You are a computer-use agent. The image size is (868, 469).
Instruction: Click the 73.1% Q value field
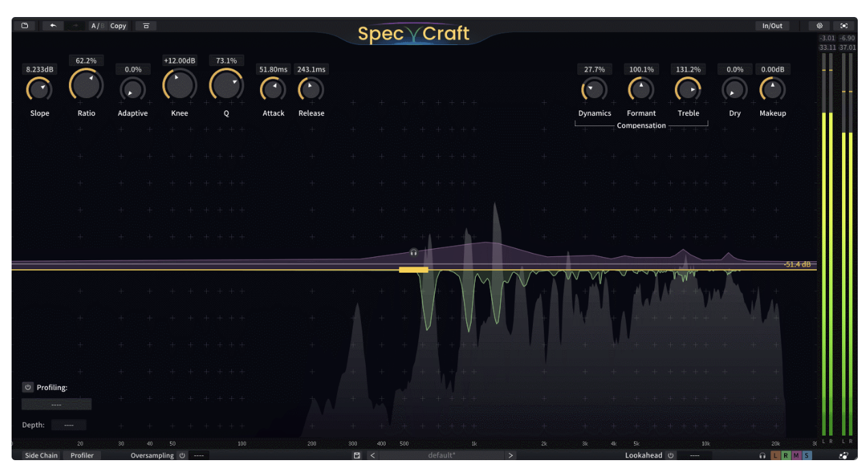(226, 61)
